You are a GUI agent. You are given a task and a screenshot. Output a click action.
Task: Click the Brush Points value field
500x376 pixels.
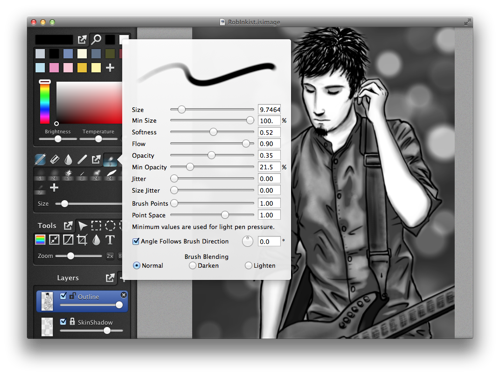tap(269, 203)
